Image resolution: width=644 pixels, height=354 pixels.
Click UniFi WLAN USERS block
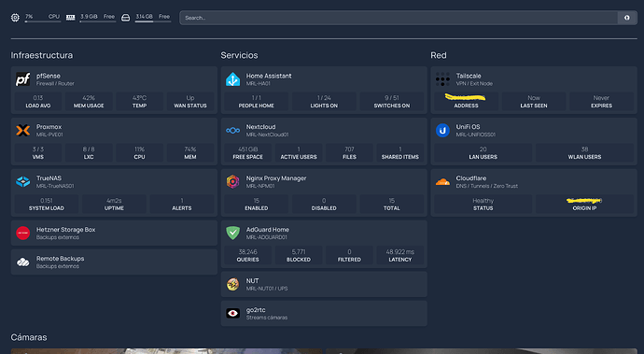point(585,153)
